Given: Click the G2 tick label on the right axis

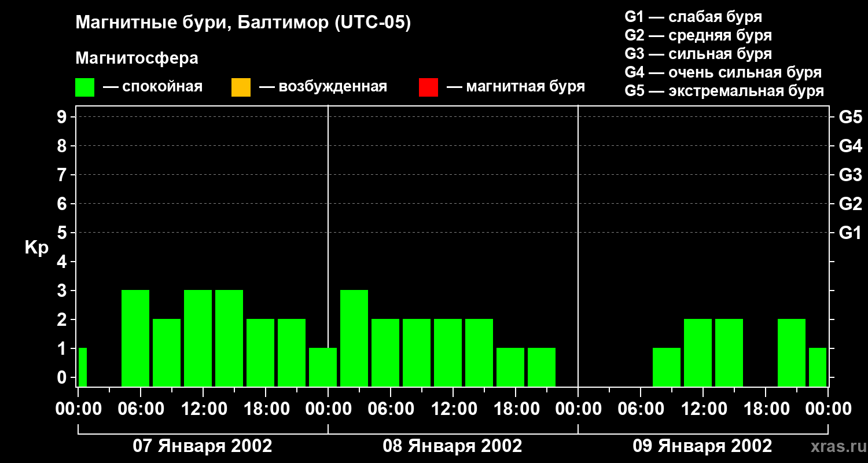Looking at the screenshot, I should pyautogui.click(x=850, y=204).
